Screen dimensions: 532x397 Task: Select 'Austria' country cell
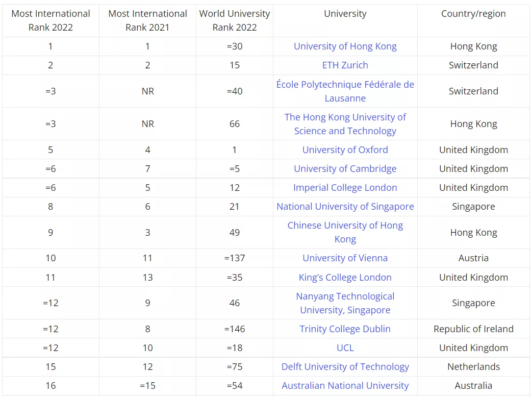point(473,258)
